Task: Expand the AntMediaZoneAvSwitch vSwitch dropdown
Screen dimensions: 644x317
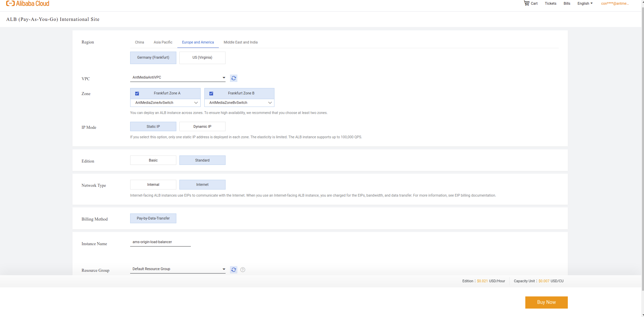Action: tap(165, 103)
